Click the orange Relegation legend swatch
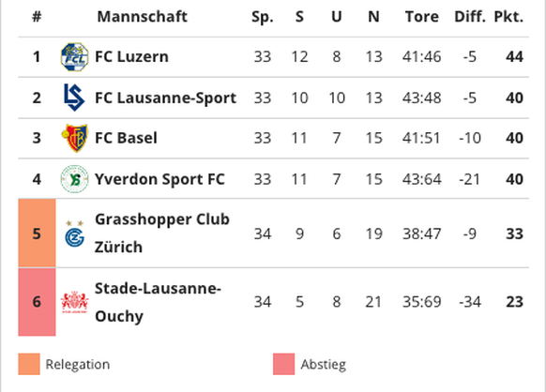The height and width of the screenshot is (392, 546). (29, 364)
